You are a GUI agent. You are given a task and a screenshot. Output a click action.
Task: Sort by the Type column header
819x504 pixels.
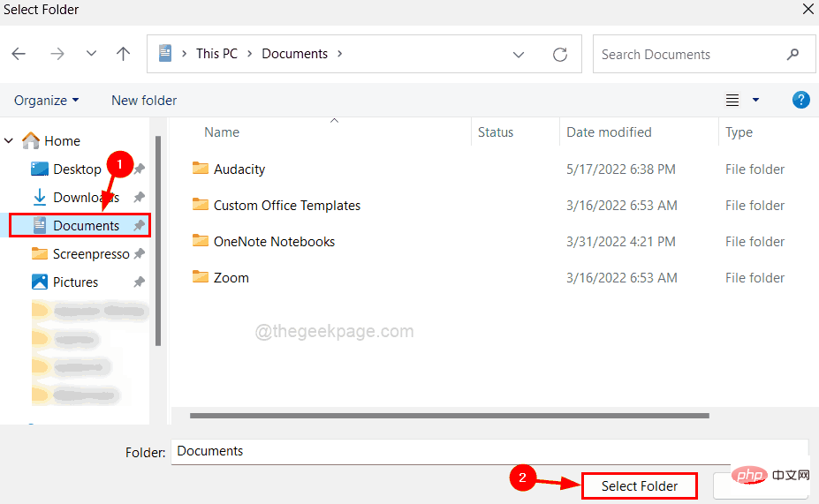click(739, 132)
